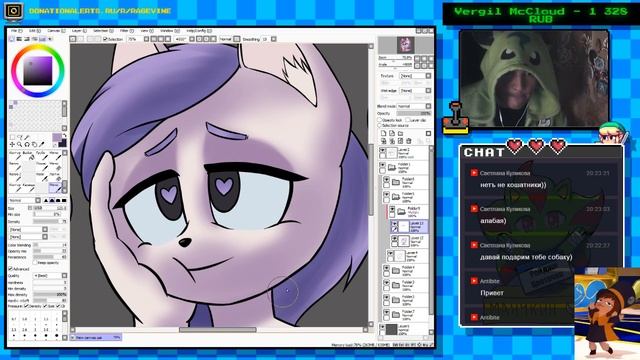640x360 pixels.
Task: Enable the Opacity lock checkbox
Action: pos(380,120)
